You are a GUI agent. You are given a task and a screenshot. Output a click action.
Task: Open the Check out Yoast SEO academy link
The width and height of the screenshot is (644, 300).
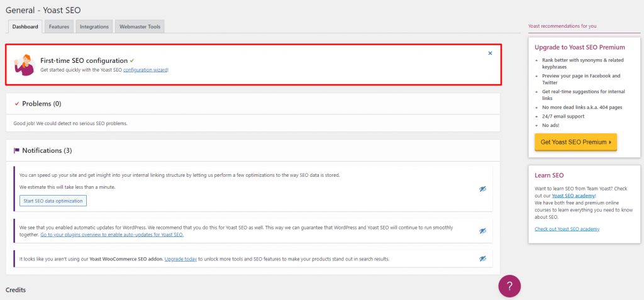click(567, 229)
